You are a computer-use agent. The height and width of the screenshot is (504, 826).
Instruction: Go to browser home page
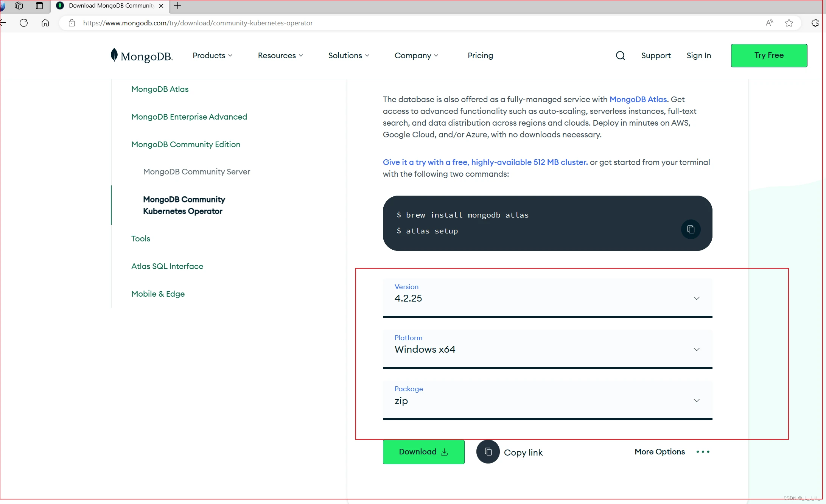click(x=45, y=23)
